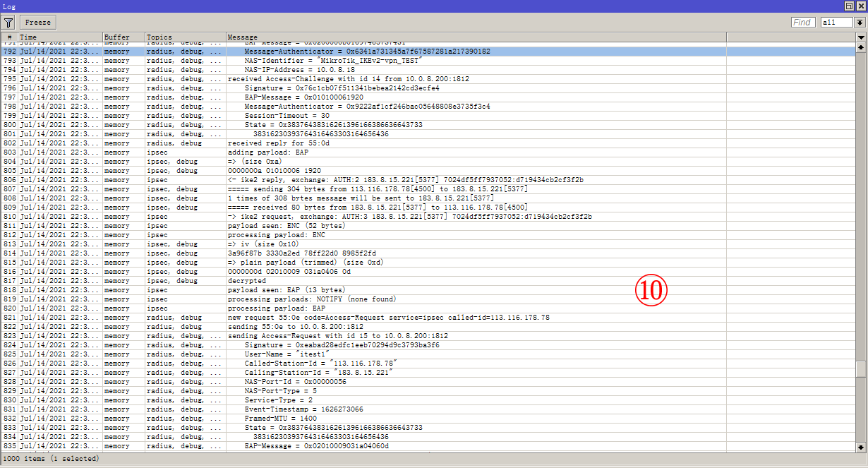Click the funnel icon beside Freeze
The height and width of the screenshot is (468, 868).
(8, 22)
